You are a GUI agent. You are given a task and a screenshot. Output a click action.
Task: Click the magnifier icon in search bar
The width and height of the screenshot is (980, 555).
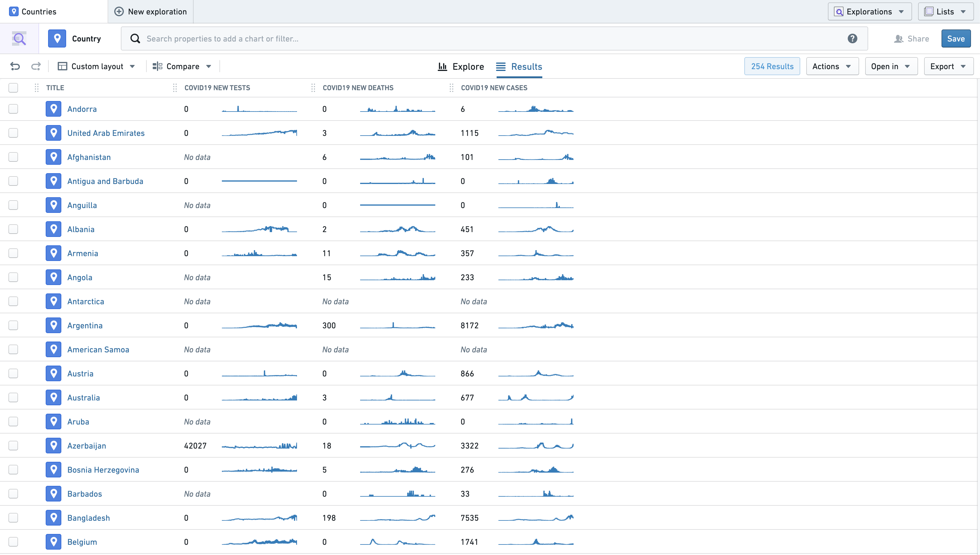pos(135,38)
